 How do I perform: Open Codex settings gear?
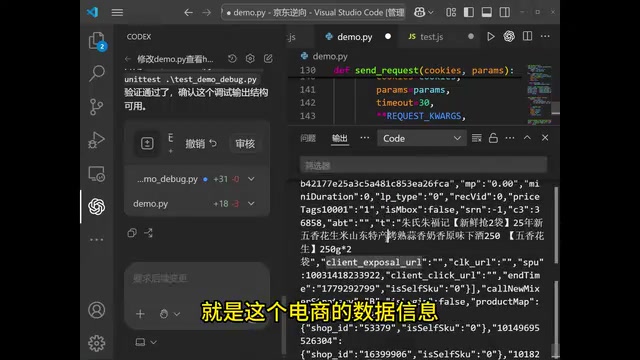click(250, 59)
